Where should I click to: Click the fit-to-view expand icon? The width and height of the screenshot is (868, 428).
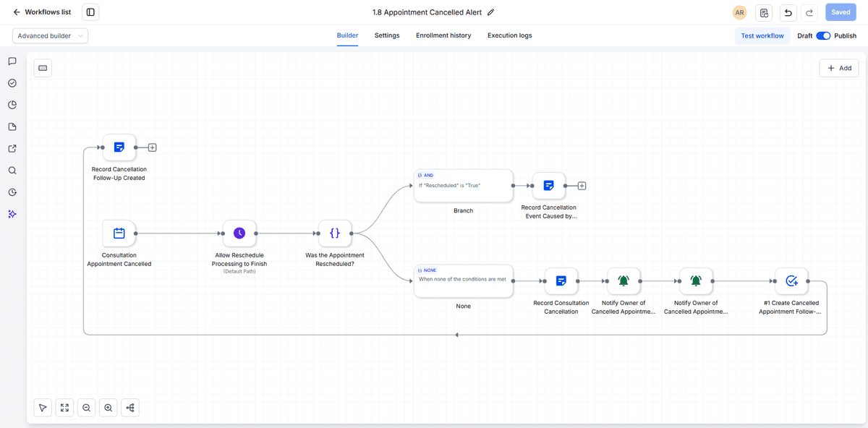64,408
